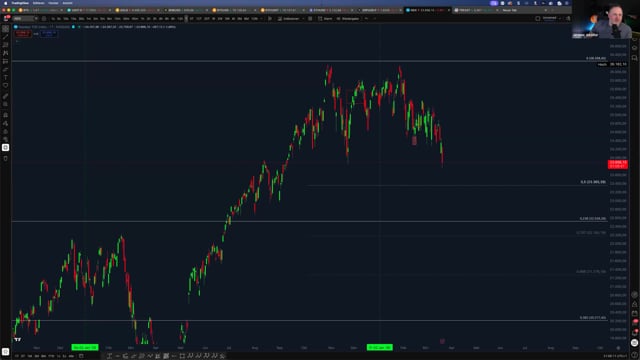Expand the timeframe list dropdown arrow
640x360 pixels.
coord(262,18)
